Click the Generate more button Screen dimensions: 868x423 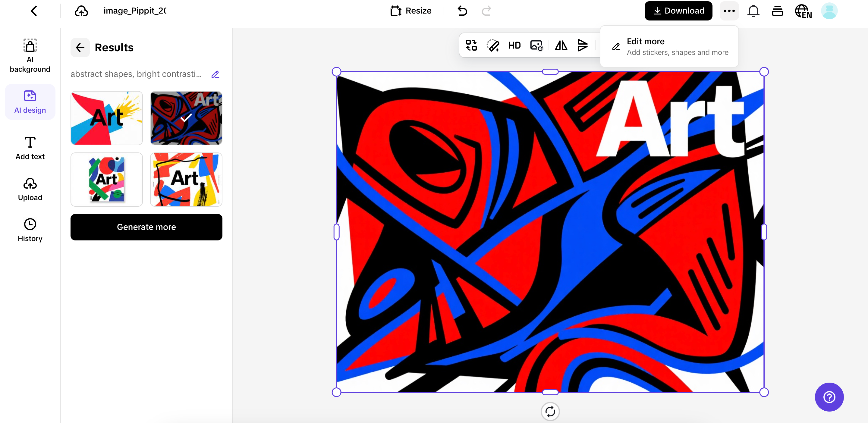[x=146, y=227]
